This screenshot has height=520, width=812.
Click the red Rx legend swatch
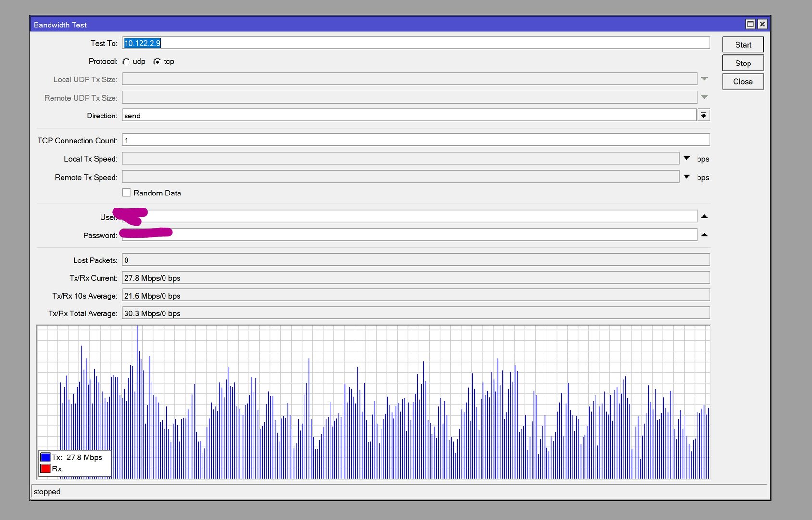pyautogui.click(x=46, y=468)
